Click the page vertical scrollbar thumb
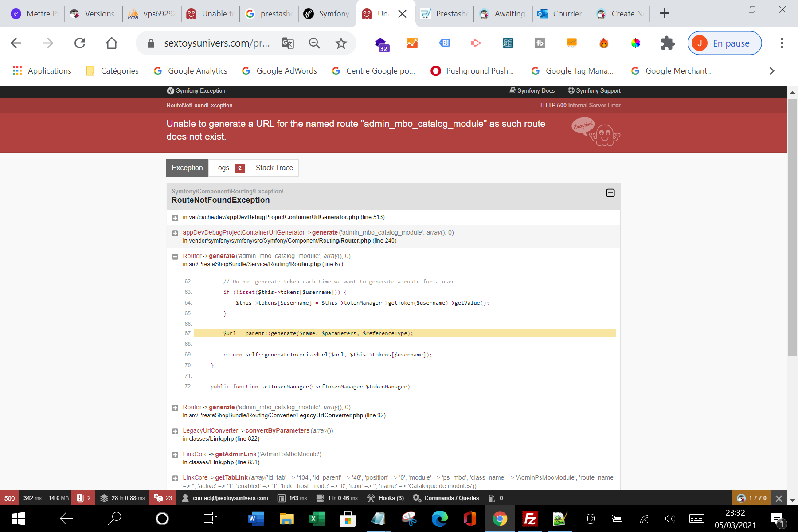Viewport: 798px width, 532px height. pyautogui.click(x=792, y=227)
